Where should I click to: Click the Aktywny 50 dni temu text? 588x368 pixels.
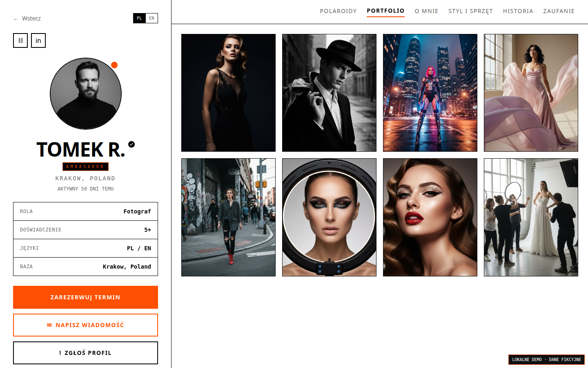[85, 189]
